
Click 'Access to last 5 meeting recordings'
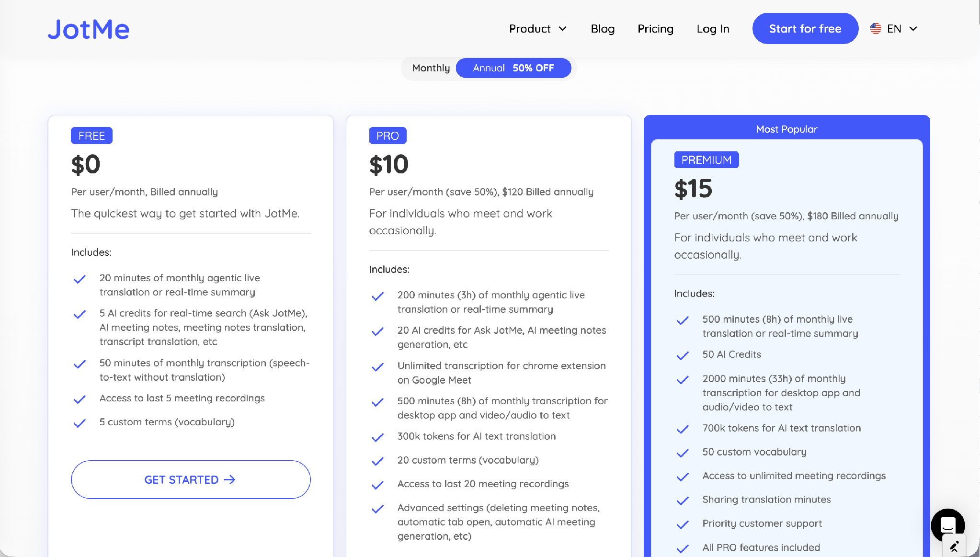click(x=182, y=398)
